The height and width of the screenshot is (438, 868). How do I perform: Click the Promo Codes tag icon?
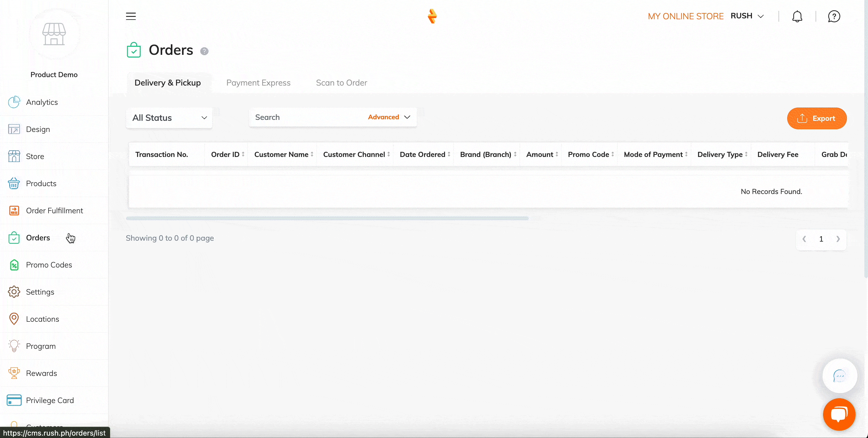pyautogui.click(x=14, y=265)
